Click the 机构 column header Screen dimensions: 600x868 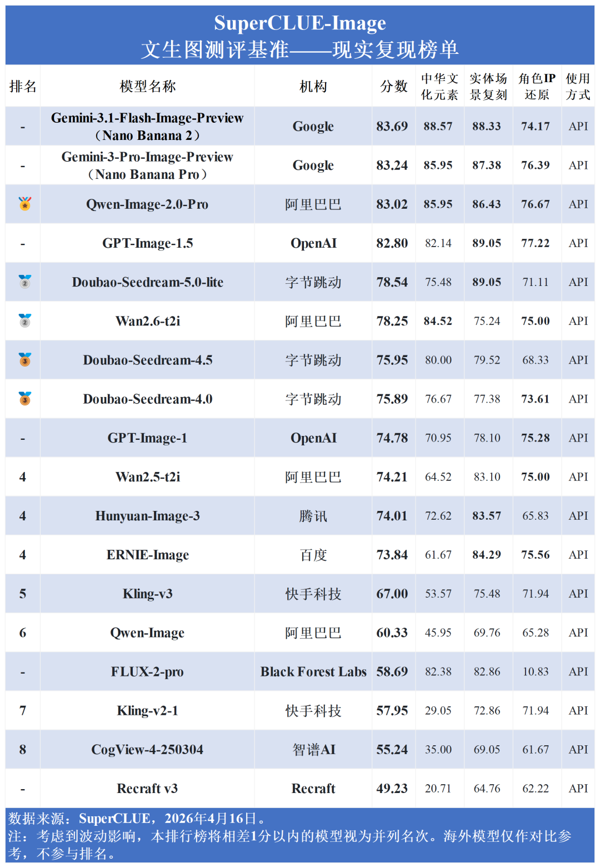click(313, 87)
